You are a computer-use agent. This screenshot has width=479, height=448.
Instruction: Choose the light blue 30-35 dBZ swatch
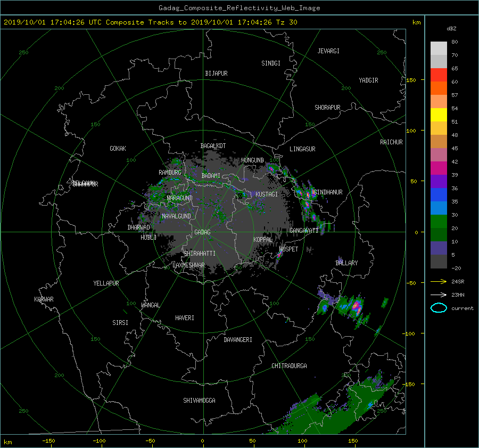(439, 208)
